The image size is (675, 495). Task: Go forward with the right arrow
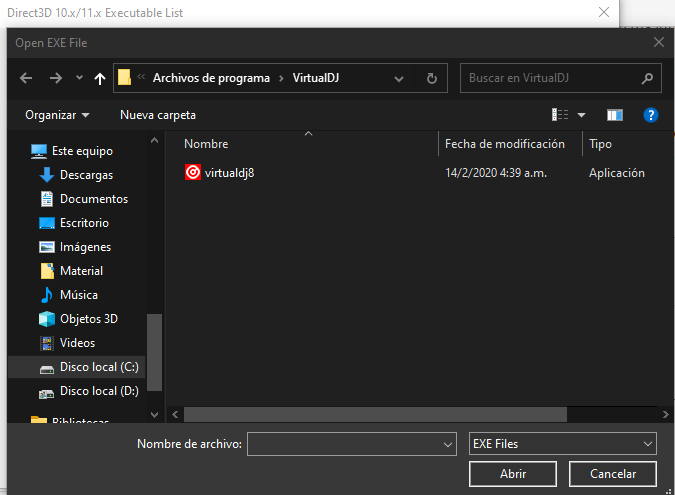[56, 78]
